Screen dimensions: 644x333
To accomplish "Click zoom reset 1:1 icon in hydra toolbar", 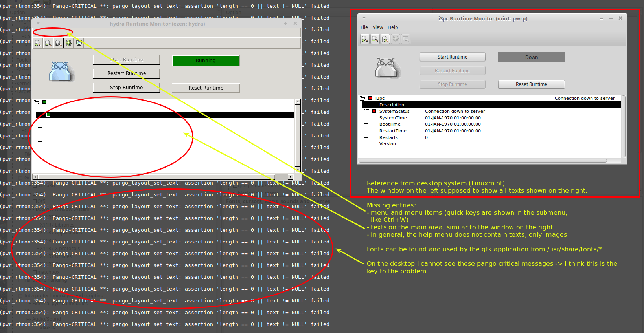I will (x=58, y=43).
